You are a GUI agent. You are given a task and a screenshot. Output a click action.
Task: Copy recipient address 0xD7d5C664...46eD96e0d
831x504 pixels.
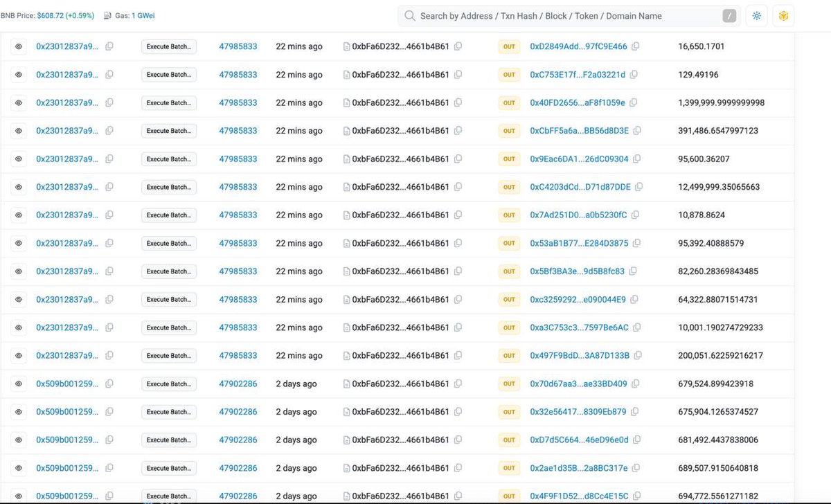[636, 440]
